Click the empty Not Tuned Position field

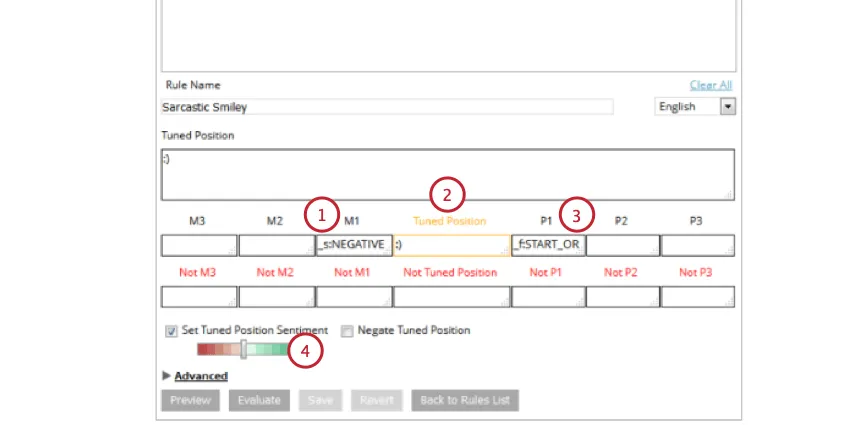(452, 297)
